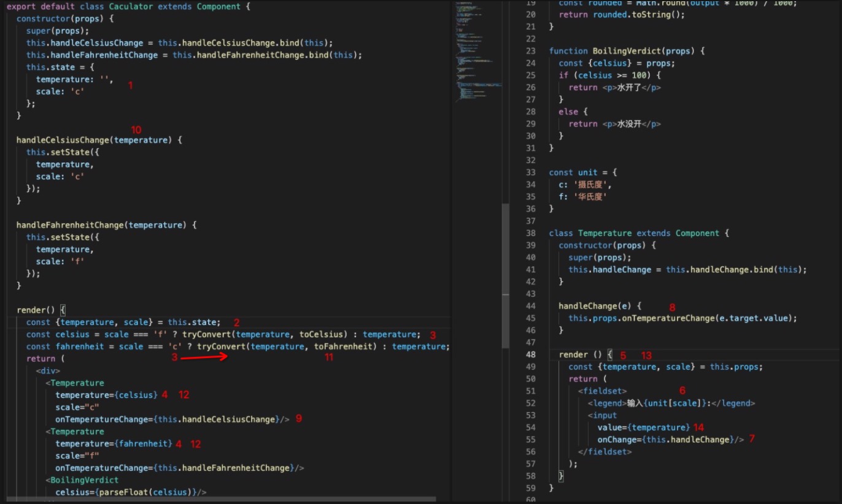842x504 pixels.
Task: Select the handleCelsiusChange.bind(this) assignment line
Action: (x=179, y=43)
